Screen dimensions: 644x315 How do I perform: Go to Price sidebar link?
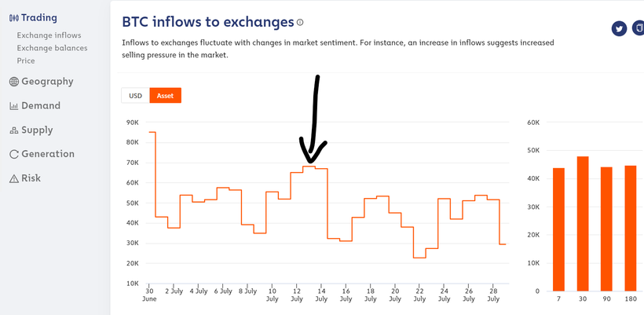[x=26, y=60]
